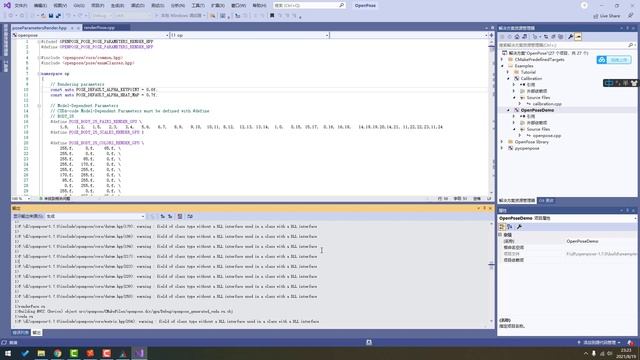Click the shirt icon in IME floating bar
The height and width of the screenshot is (360, 640).
pyautogui.click(x=633, y=83)
